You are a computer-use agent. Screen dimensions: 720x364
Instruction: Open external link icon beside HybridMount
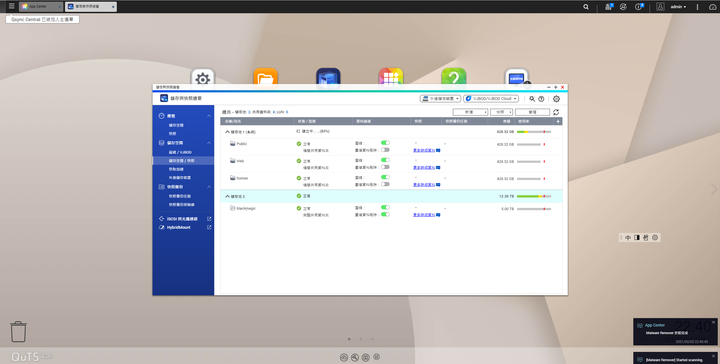tap(209, 227)
